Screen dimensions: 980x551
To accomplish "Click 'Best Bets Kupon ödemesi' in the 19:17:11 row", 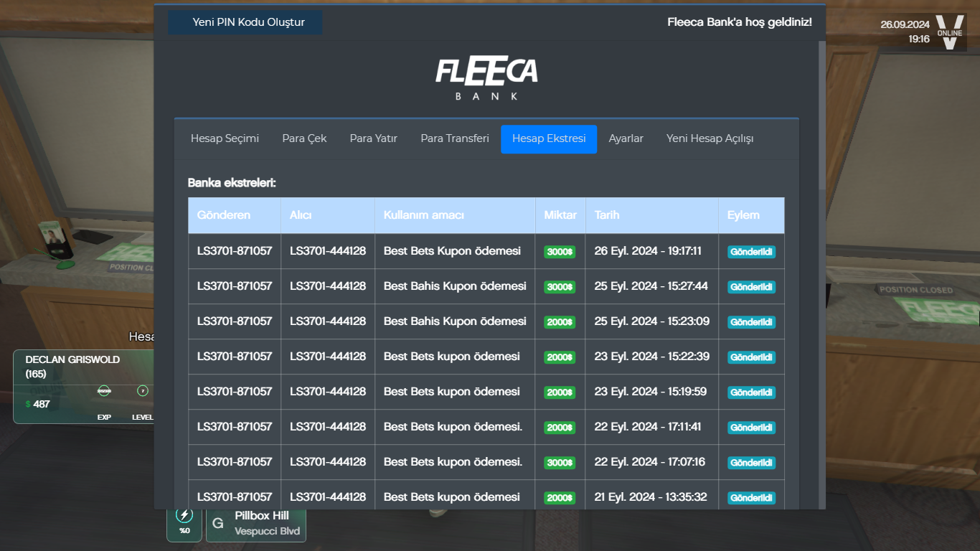I will click(x=452, y=251).
